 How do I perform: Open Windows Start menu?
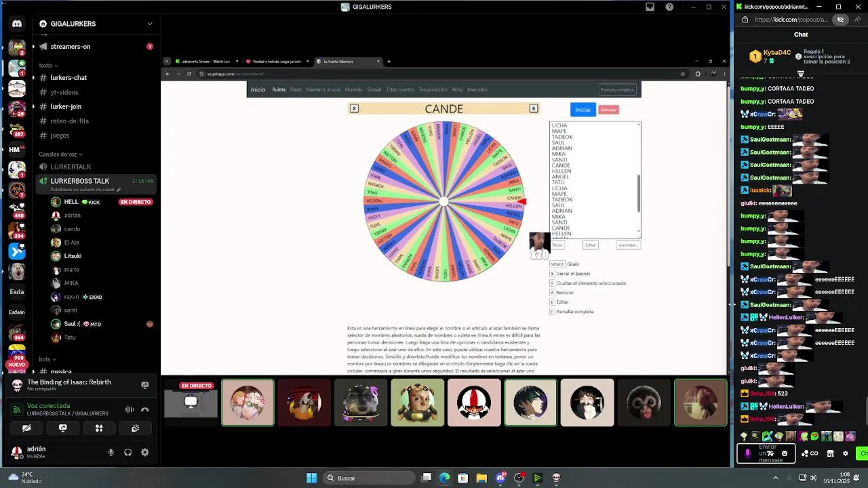pyautogui.click(x=311, y=478)
